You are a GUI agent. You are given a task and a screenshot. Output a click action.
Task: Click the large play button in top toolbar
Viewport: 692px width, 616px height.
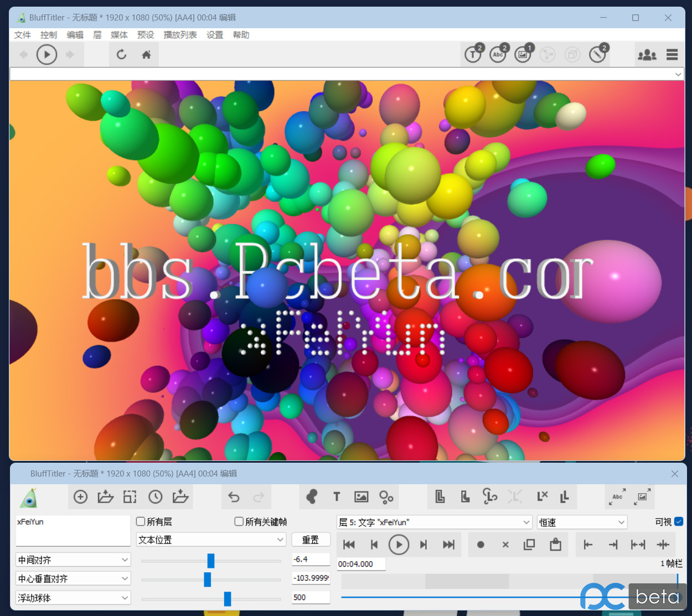[x=47, y=54]
